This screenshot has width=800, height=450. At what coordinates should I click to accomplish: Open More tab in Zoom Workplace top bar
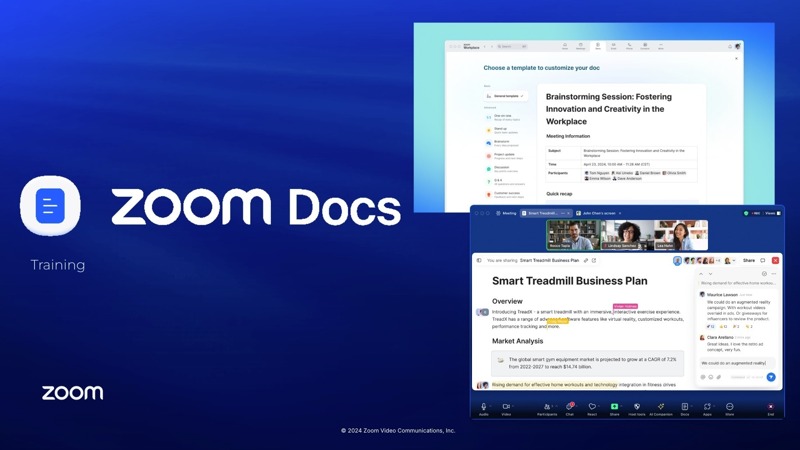[661, 46]
